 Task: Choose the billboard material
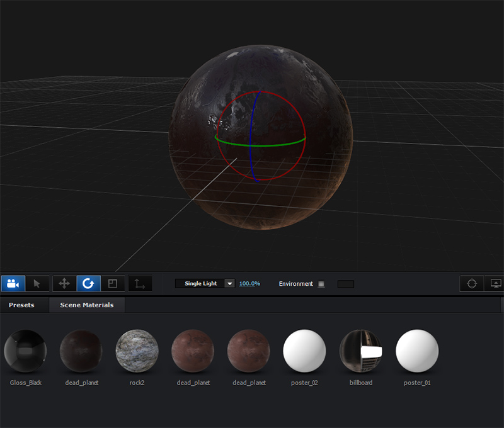click(x=360, y=351)
